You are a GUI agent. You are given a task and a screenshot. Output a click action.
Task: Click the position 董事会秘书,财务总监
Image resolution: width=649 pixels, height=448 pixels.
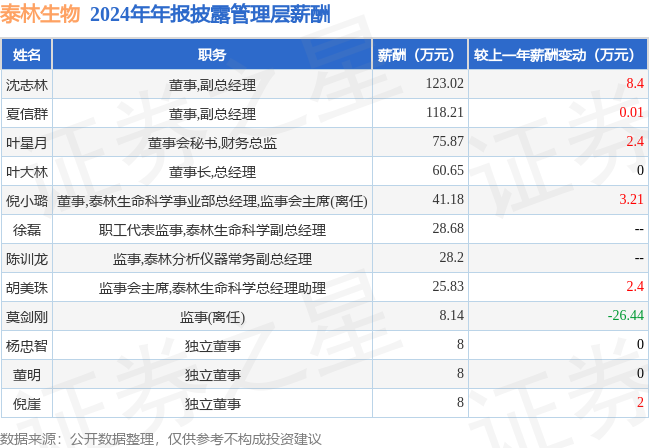(212, 143)
